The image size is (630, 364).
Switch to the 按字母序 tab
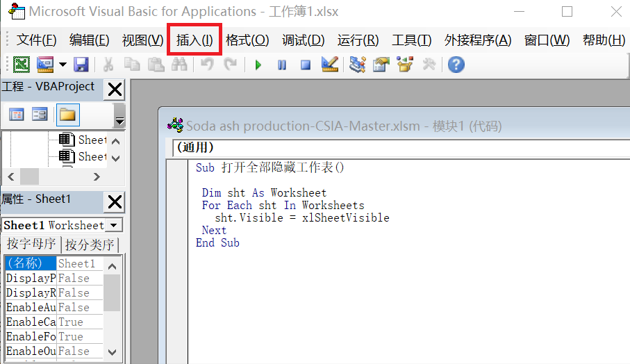[x=31, y=244]
